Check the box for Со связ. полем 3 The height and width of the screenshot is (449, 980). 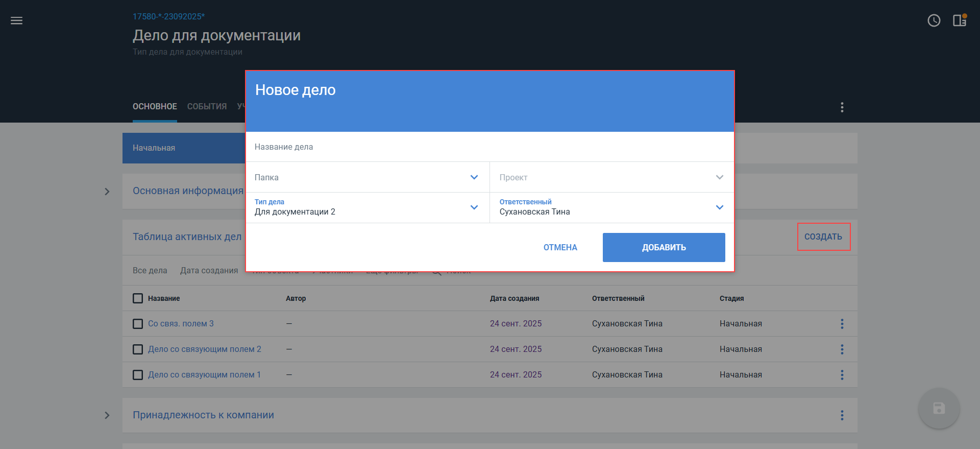coord(138,324)
